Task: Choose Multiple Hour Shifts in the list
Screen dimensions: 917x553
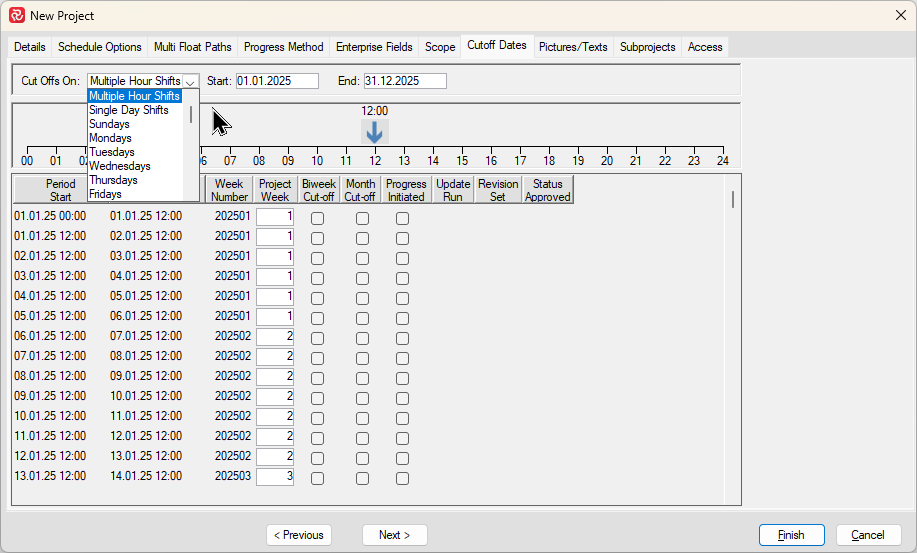Action: (135, 96)
